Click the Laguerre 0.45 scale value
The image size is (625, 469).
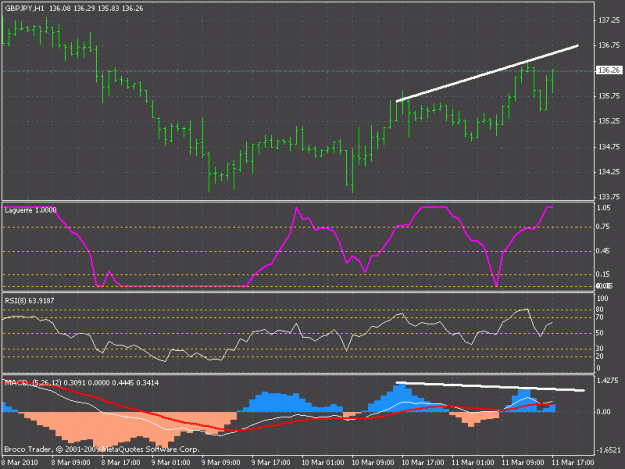603,251
